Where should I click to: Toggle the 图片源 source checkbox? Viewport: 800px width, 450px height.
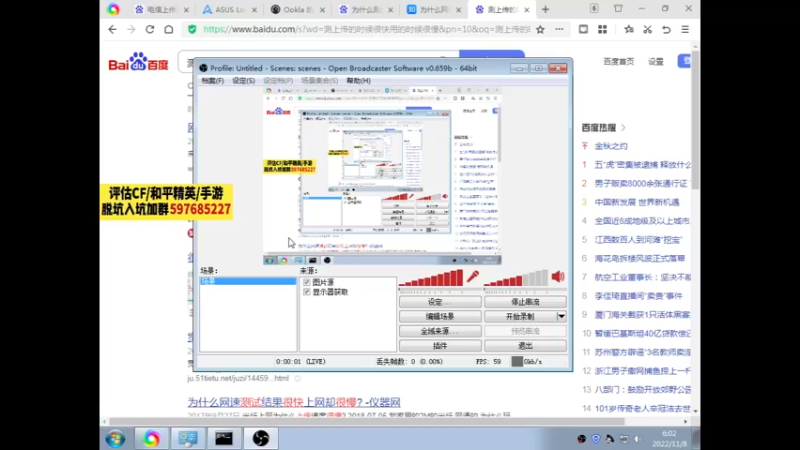(x=307, y=282)
